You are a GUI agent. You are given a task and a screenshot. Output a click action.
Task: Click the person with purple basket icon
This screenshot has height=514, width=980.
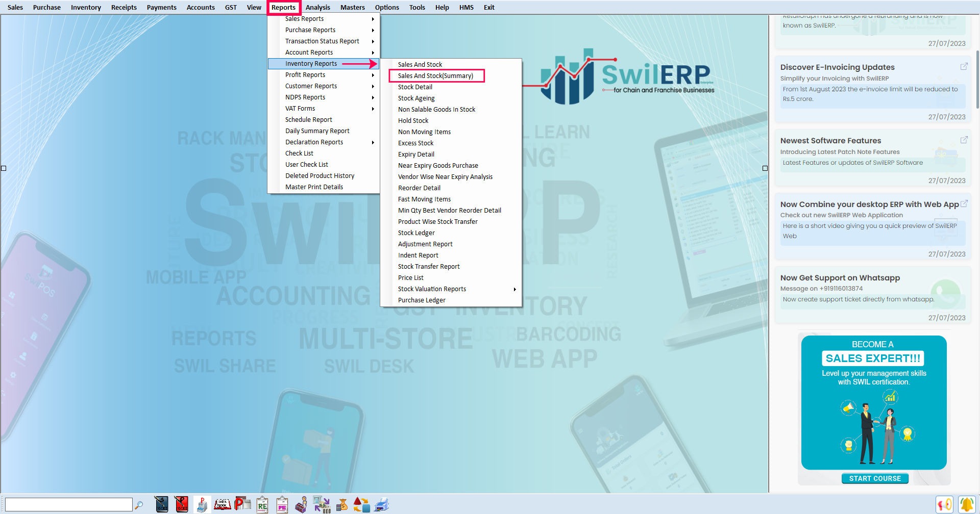tap(301, 504)
